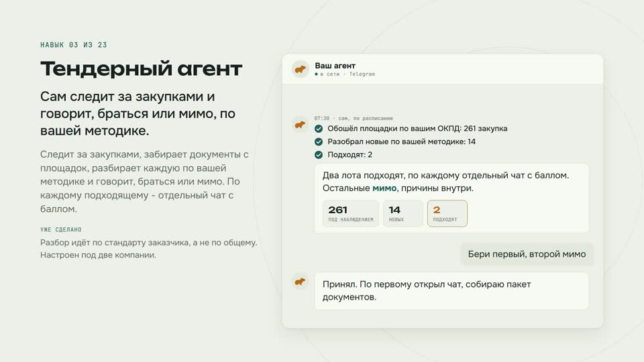Click avatar beside the 07:30 scheduled message

(300, 125)
